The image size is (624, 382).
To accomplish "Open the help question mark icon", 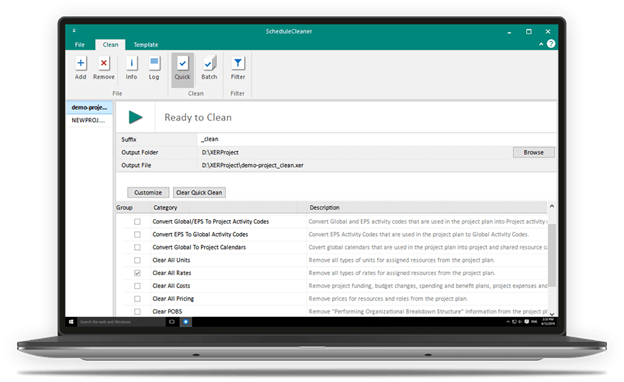I will [551, 44].
